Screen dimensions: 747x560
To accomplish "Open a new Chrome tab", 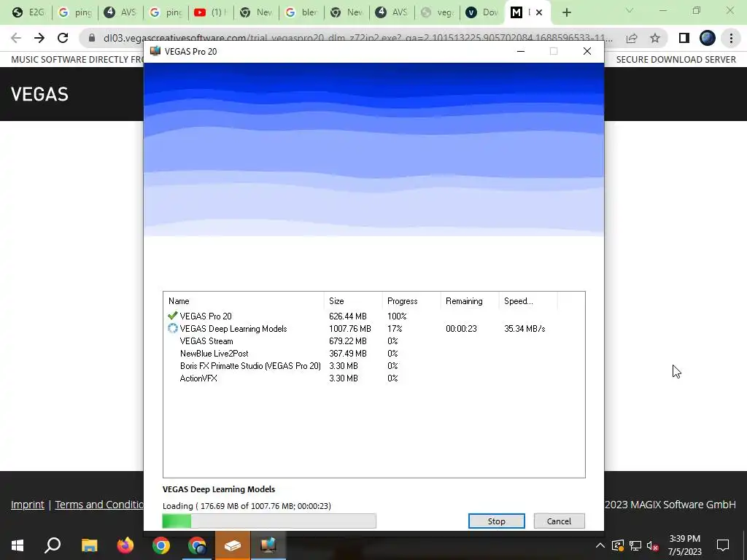I will pos(566,13).
